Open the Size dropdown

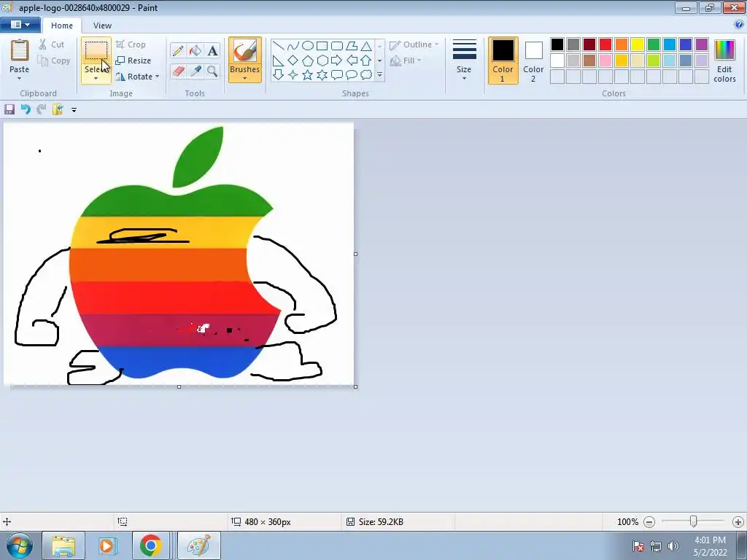tap(464, 61)
